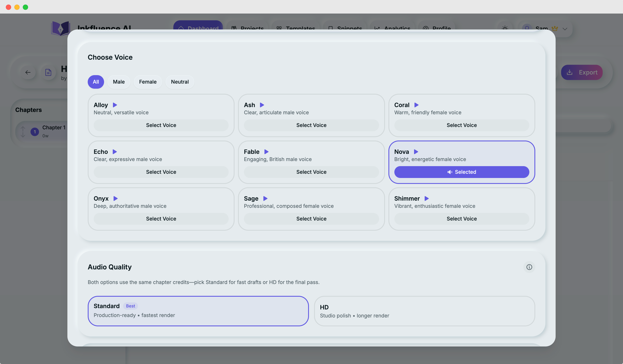Toggle the light/dark theme sun icon
This screenshot has width=623, height=364.
click(505, 28)
